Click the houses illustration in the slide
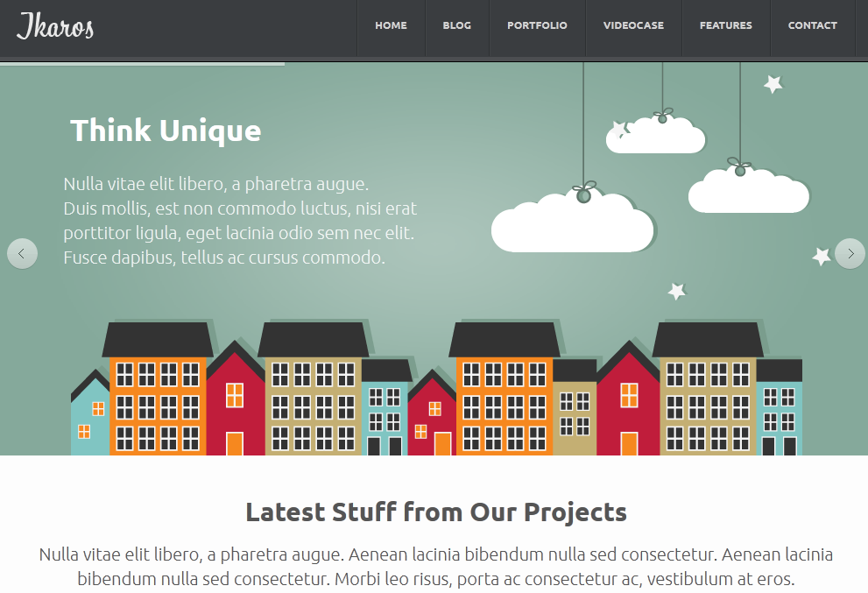Screen dimensions: 868x593 click(x=437, y=387)
